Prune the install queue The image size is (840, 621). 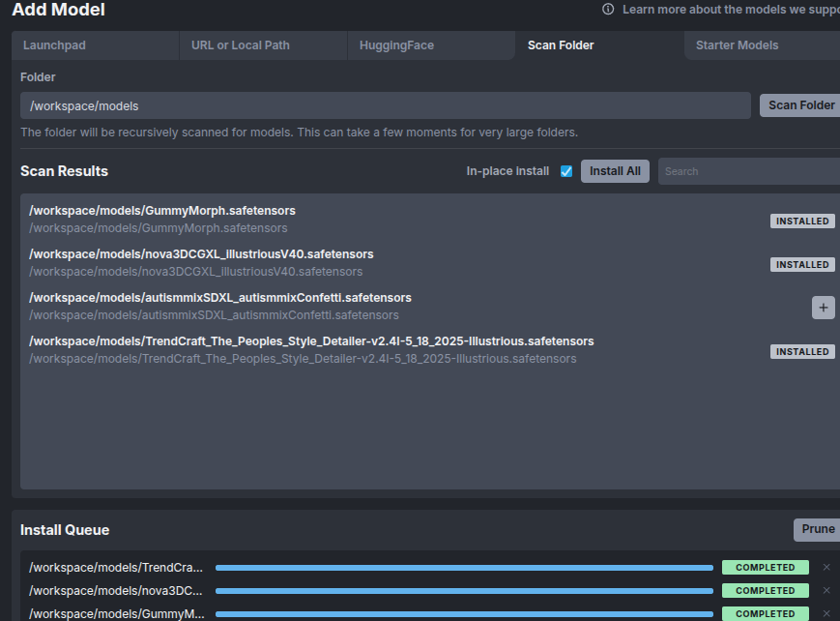817,529
